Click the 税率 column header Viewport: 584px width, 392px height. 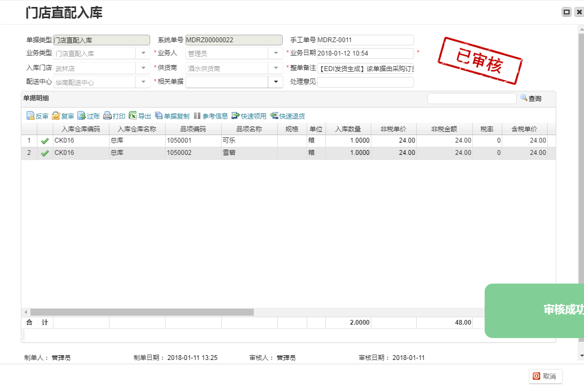click(487, 129)
